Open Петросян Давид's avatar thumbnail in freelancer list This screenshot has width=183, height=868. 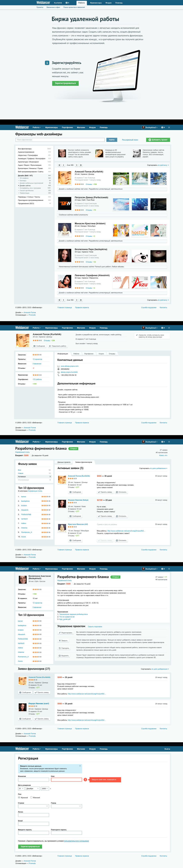click(65, 203)
